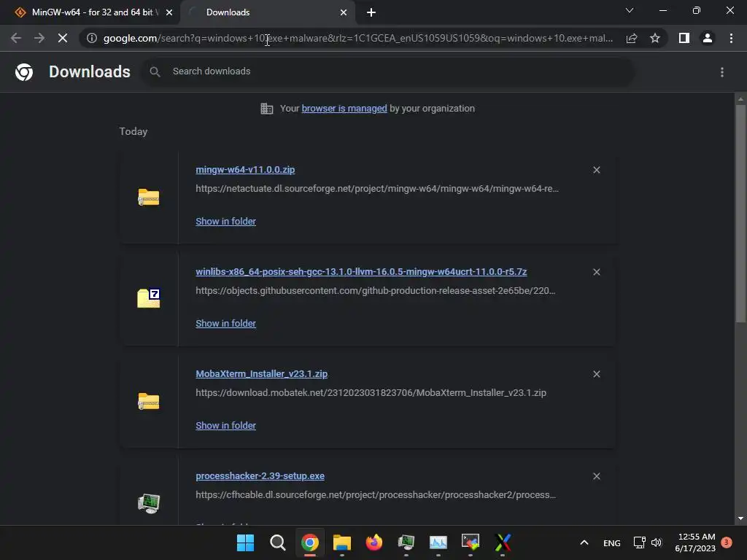Open MobaXterm X icon in taskbar
Viewport: 747px width, 560px height.
point(503,542)
